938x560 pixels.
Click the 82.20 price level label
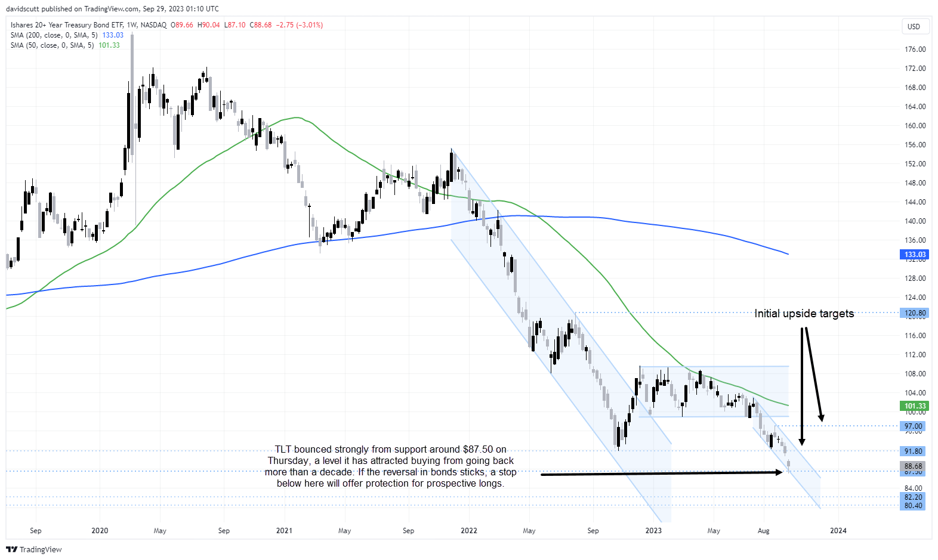(913, 497)
